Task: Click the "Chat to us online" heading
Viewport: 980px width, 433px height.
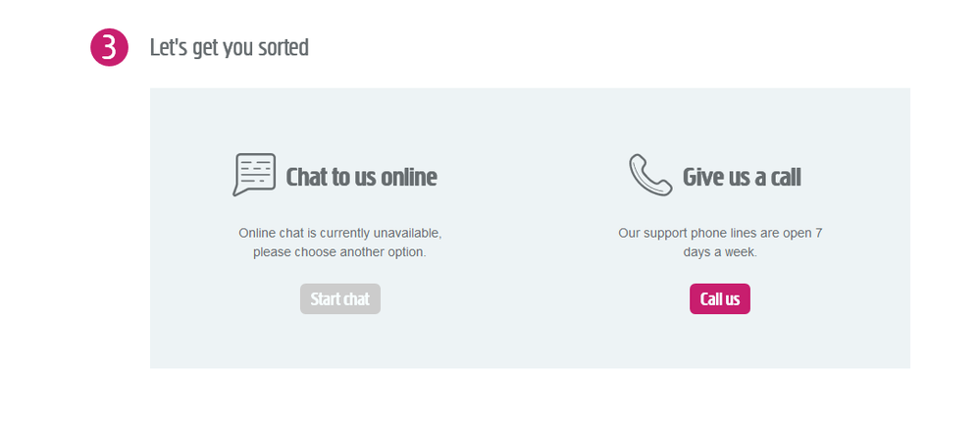Action: [361, 178]
